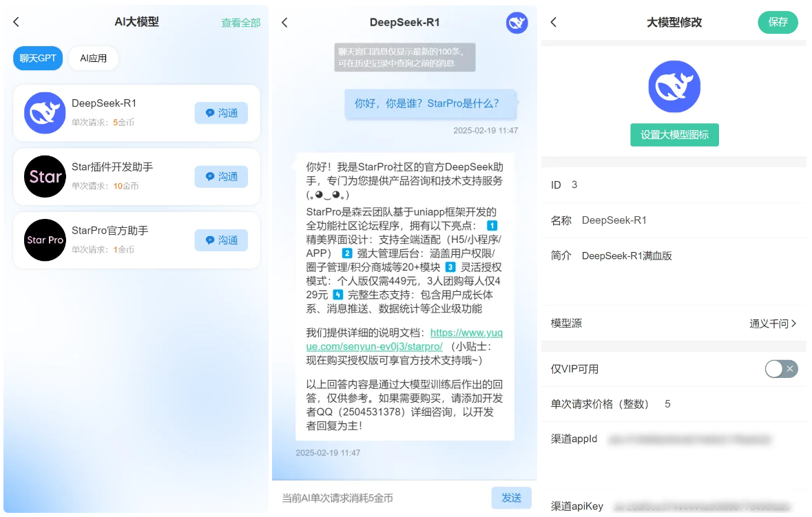Click the user message 你好，你是谁？StarPro是什么？
812x517 pixels.
coord(430,103)
